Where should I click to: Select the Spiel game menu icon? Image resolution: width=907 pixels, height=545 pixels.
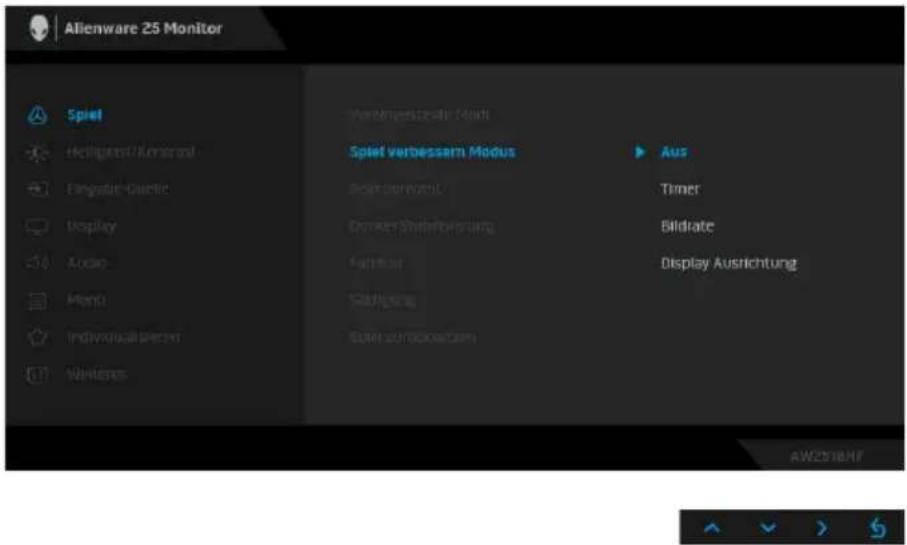pyautogui.click(x=38, y=115)
